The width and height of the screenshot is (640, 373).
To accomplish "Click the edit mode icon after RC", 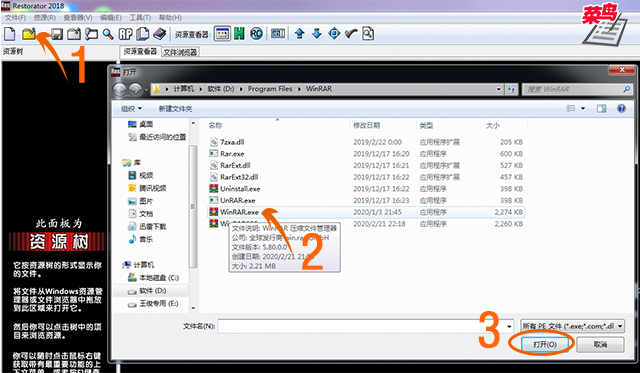I will click(x=278, y=34).
